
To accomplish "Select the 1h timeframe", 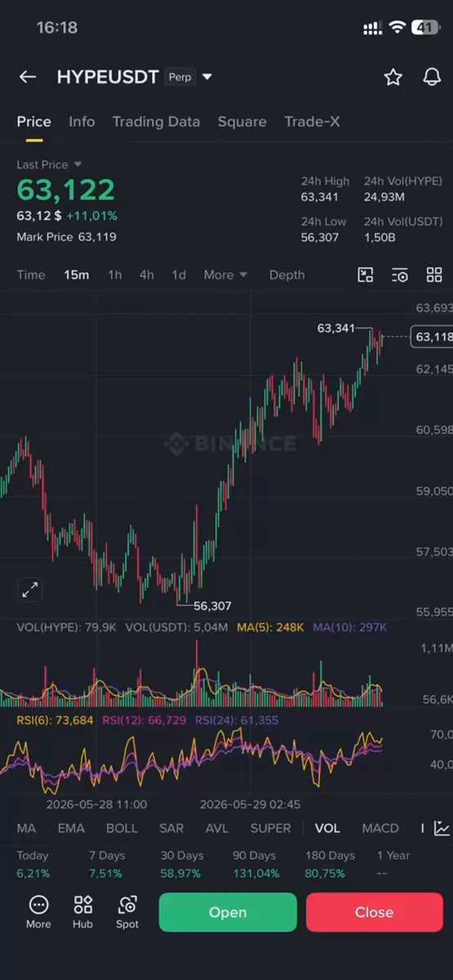I will [115, 275].
